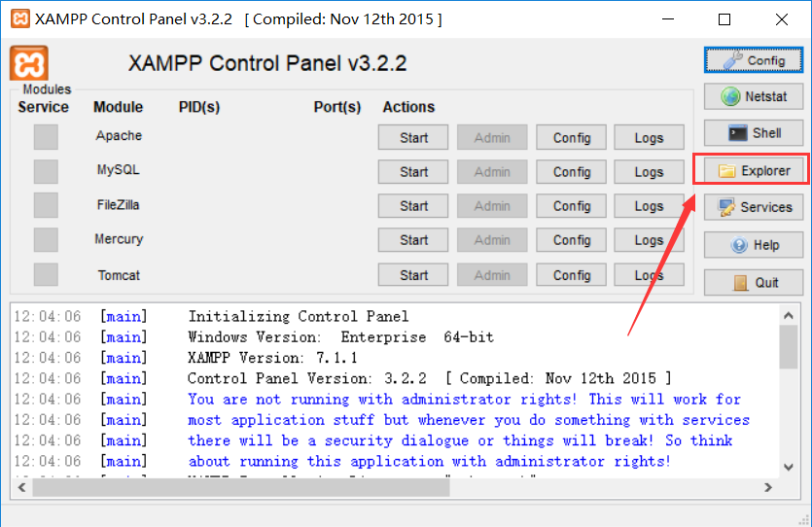This screenshot has height=527, width=812.
Task: Open the Help button
Action: coord(754,244)
